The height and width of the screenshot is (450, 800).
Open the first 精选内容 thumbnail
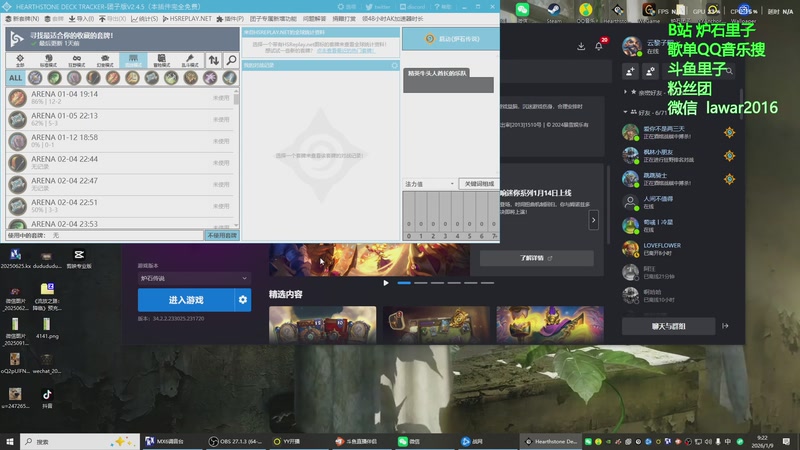[x=322, y=324]
